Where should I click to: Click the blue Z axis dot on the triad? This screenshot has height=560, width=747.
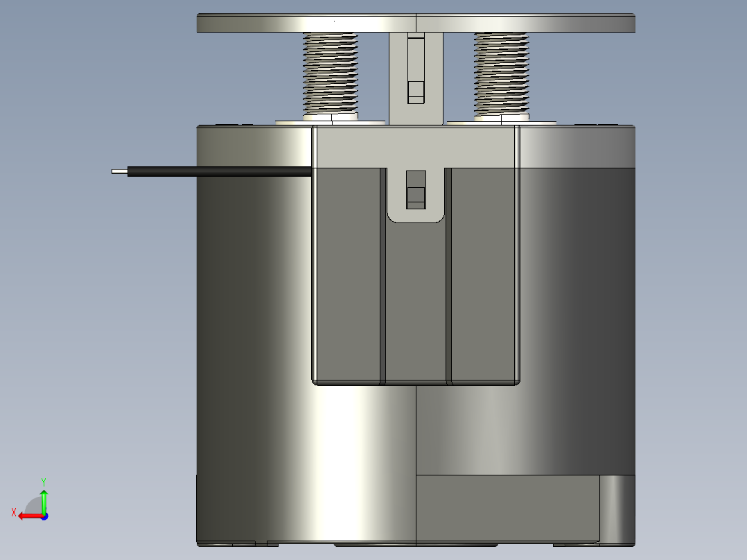pos(45,516)
